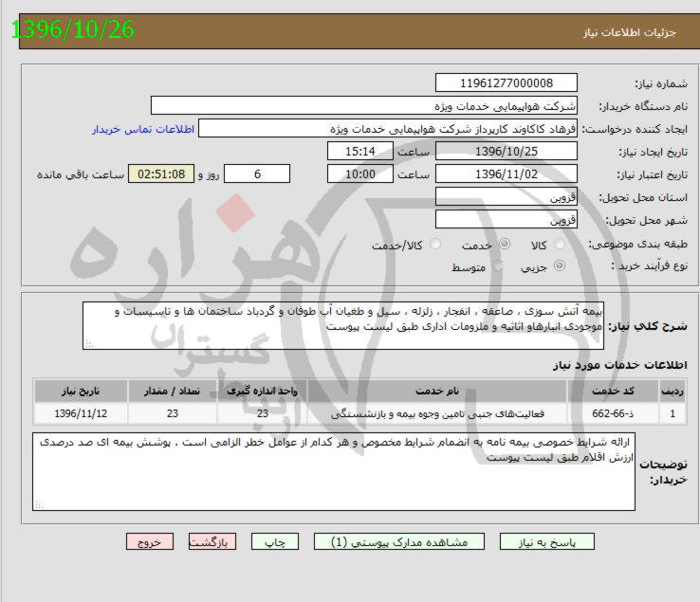Click the اطلاعات خدمات مورد نیاز heading
This screenshot has height=602, width=700.
coord(620,365)
